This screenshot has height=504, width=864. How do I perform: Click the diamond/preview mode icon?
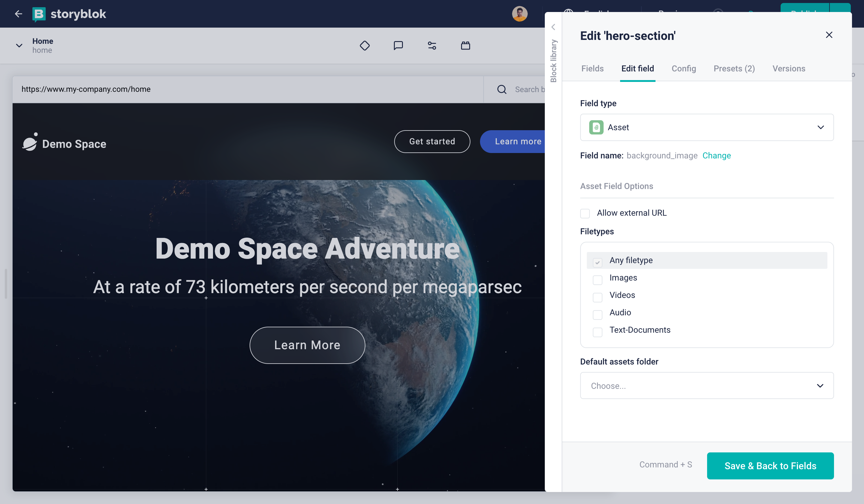pyautogui.click(x=364, y=45)
